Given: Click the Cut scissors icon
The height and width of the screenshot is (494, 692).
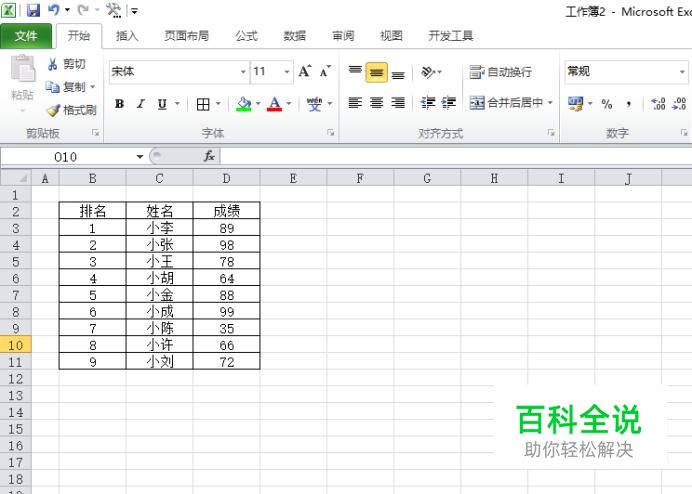Looking at the screenshot, I should pyautogui.click(x=53, y=64).
